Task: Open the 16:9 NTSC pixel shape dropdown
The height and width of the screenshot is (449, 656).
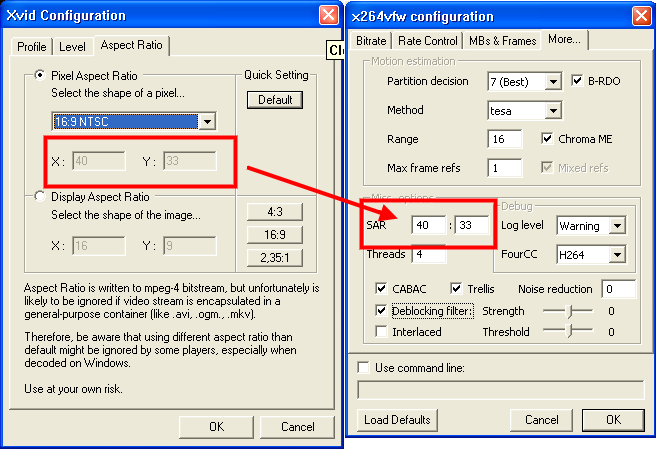Action: 134,121
